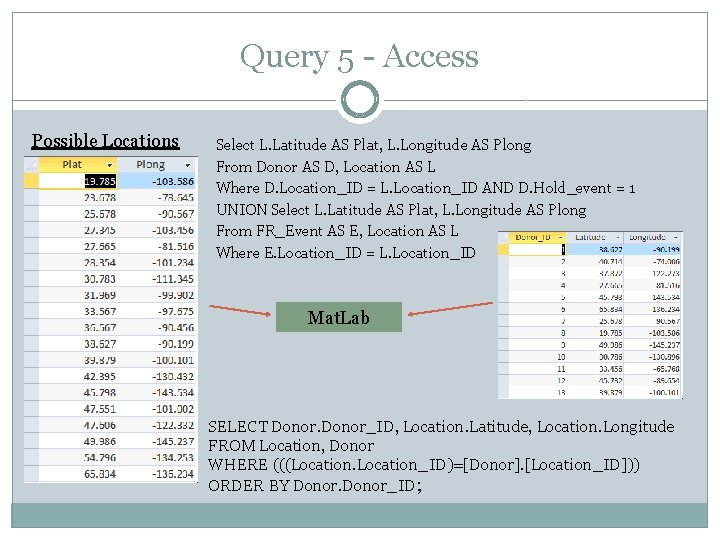Click the selected Plat cell 13.785
Image resolution: width=720 pixels, height=540 pixels.
click(78, 181)
